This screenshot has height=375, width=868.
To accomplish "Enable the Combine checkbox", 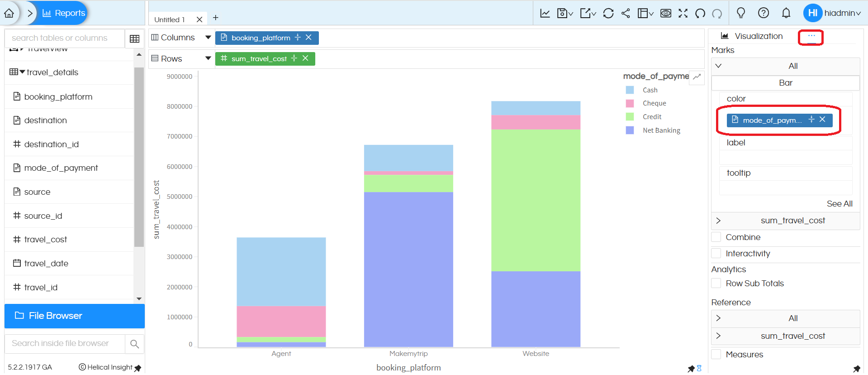I will click(x=716, y=237).
